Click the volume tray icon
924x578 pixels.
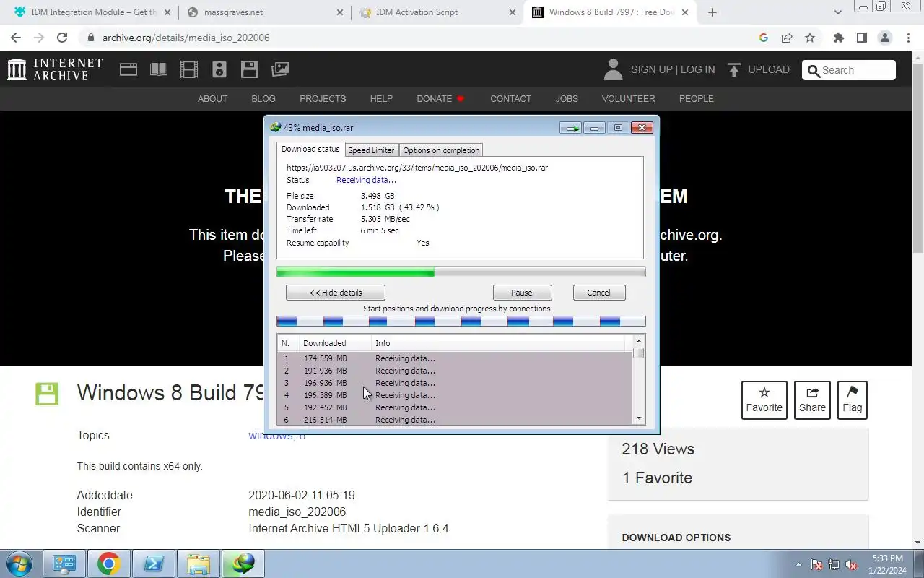click(x=851, y=564)
